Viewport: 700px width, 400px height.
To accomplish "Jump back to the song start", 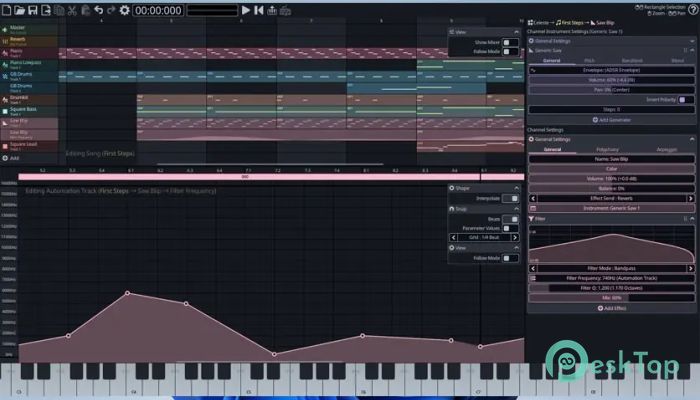I will 258,10.
